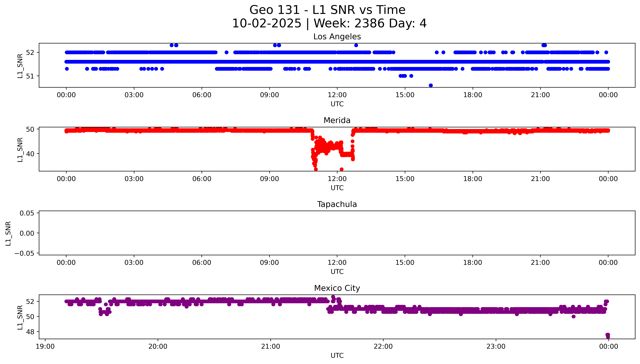
Task: Click the 19:00 tick label under Mexico City
Action: point(45,346)
